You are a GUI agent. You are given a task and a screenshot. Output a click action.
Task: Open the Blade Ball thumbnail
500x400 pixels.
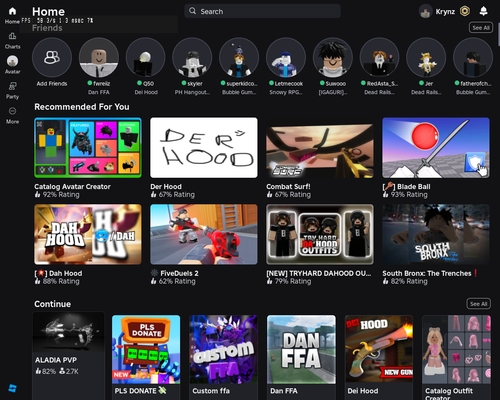(436, 148)
